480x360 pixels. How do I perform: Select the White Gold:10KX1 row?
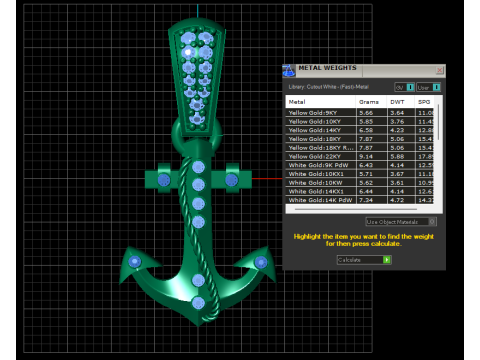(x=360, y=174)
